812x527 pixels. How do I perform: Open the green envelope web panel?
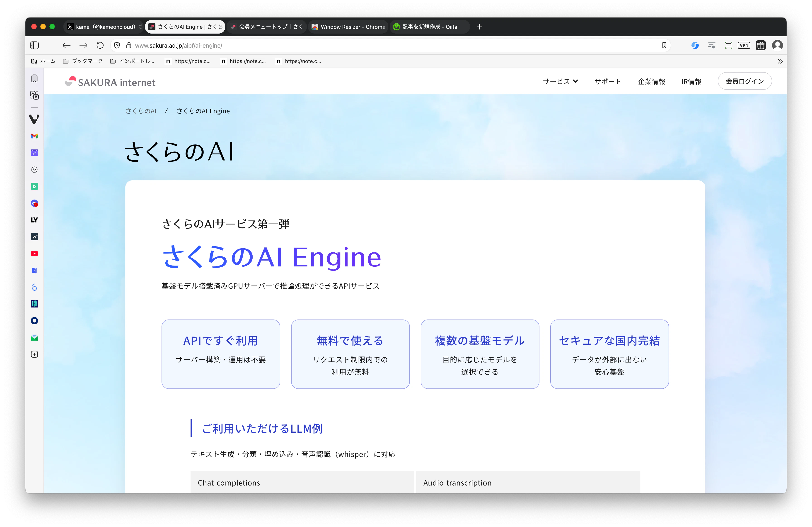(34, 338)
